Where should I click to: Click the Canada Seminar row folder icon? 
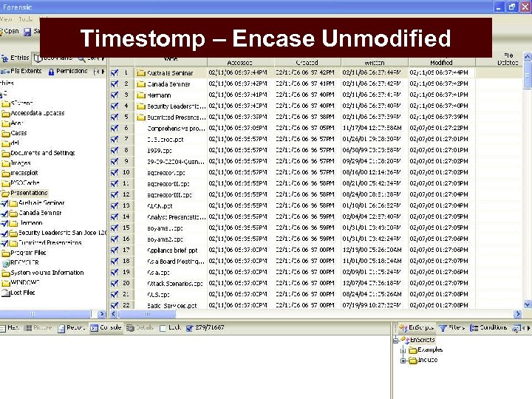coord(141,84)
